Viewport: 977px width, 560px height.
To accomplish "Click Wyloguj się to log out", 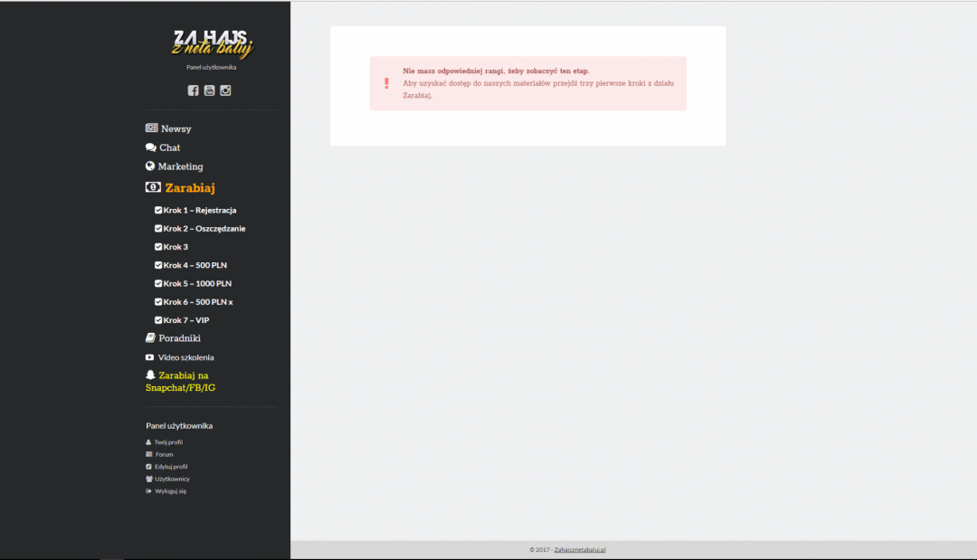I will (170, 491).
